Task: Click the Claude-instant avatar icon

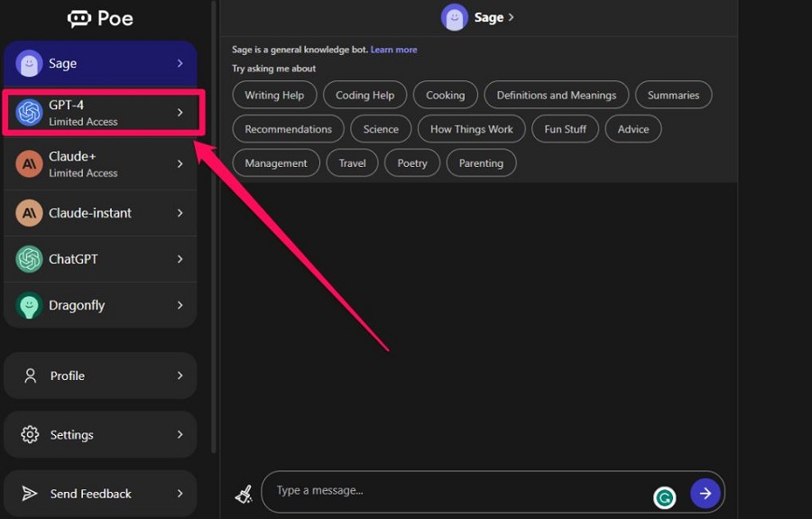Action: click(29, 213)
